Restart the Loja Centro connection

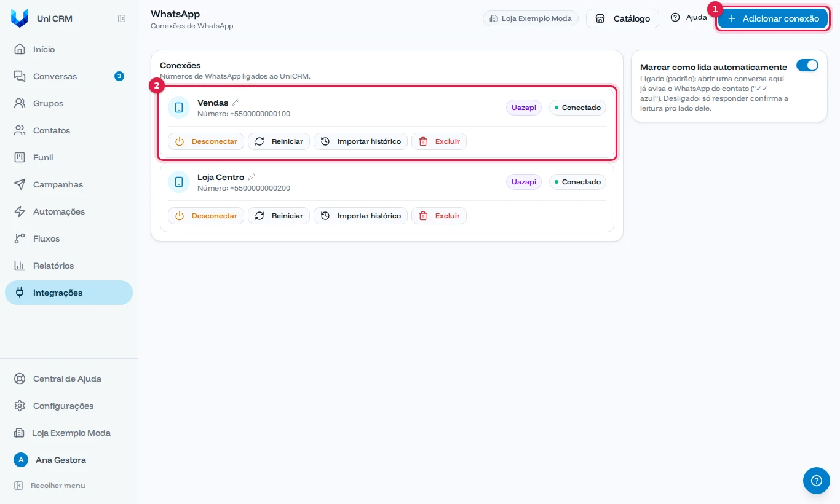279,216
